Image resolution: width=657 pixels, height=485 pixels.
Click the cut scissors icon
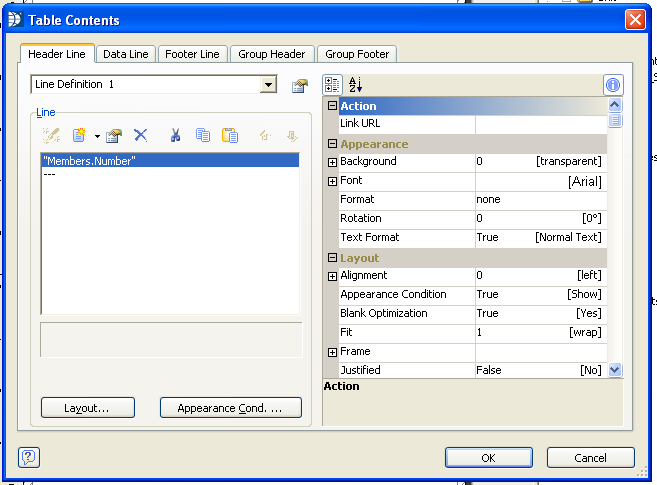coord(176,135)
